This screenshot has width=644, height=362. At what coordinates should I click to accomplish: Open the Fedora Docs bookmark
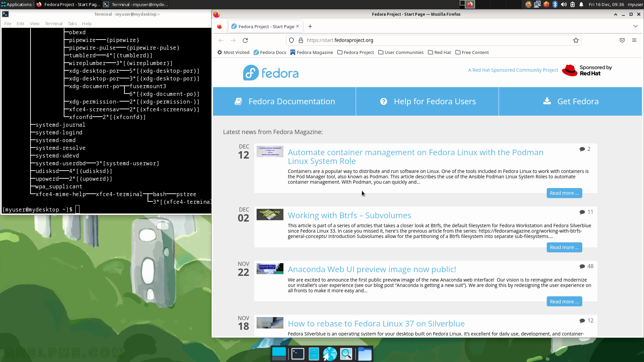tap(270, 52)
